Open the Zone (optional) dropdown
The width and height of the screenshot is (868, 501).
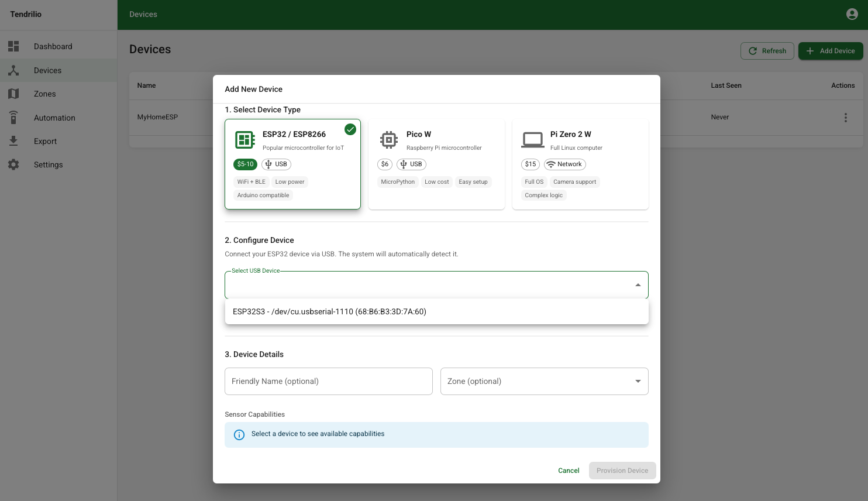click(544, 381)
